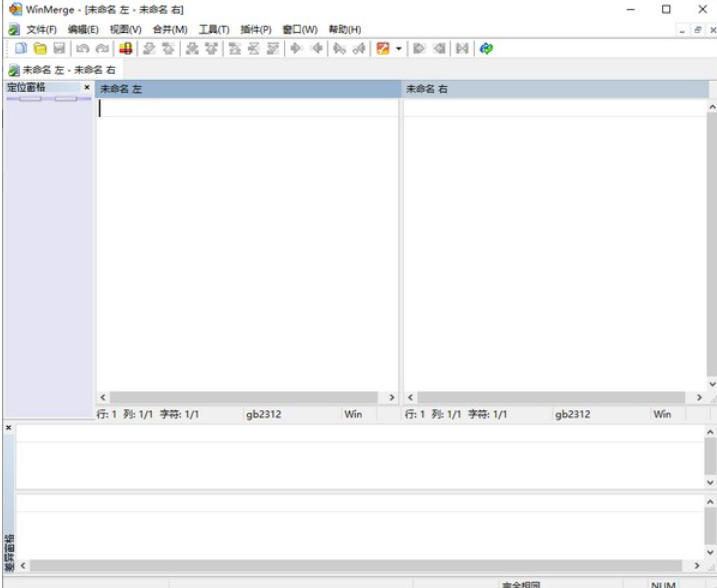Open the 工具(T) menu

(x=213, y=29)
